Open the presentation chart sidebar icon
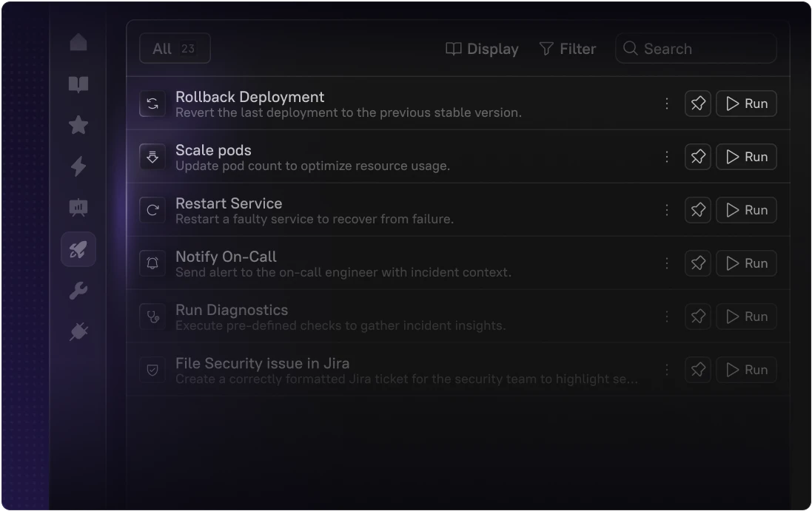Viewport: 812px width, 511px height. pos(78,208)
